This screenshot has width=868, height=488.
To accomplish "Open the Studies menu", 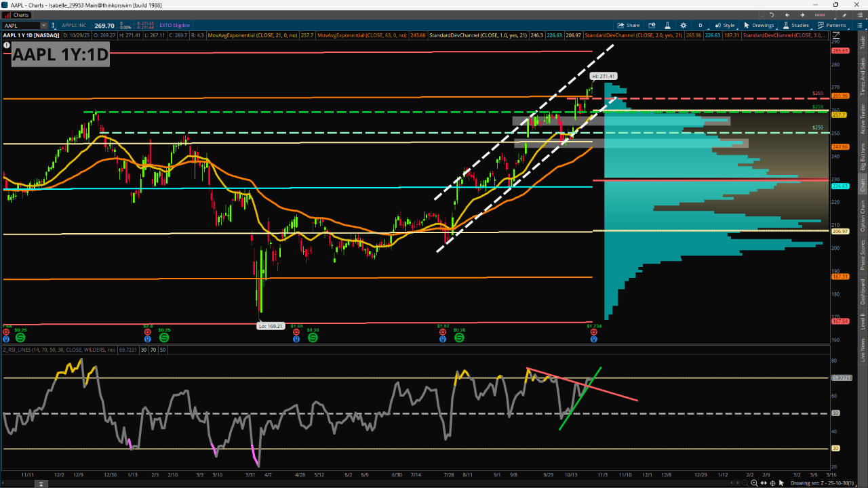I will pyautogui.click(x=796, y=26).
